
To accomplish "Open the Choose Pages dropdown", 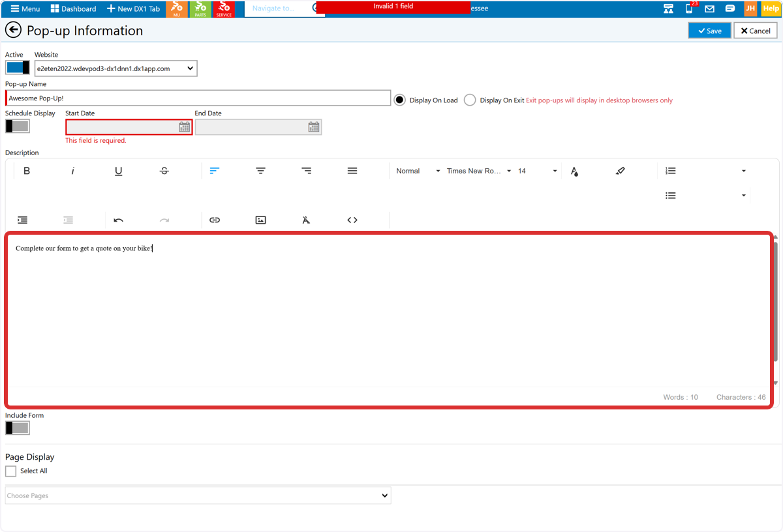I will click(198, 495).
